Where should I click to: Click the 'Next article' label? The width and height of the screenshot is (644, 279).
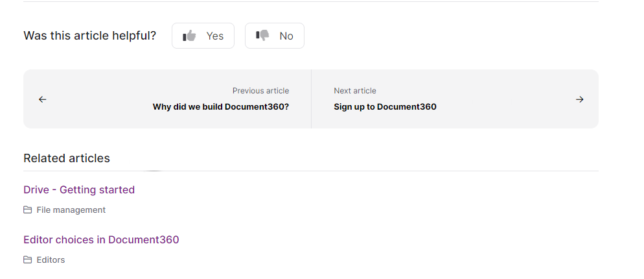[x=355, y=91]
